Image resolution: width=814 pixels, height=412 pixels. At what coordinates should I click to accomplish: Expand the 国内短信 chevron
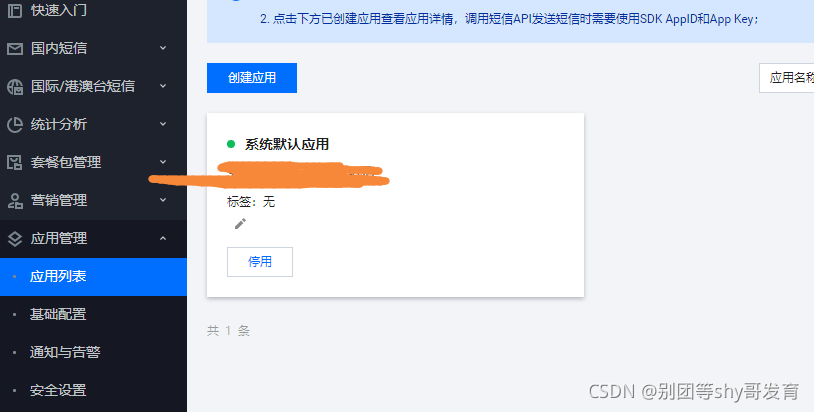coord(163,48)
